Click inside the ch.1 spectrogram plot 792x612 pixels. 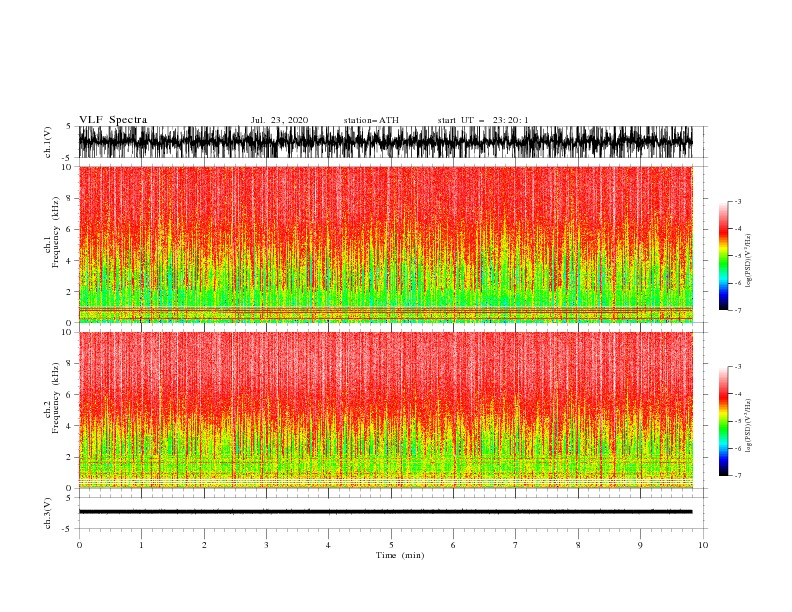coord(385,244)
